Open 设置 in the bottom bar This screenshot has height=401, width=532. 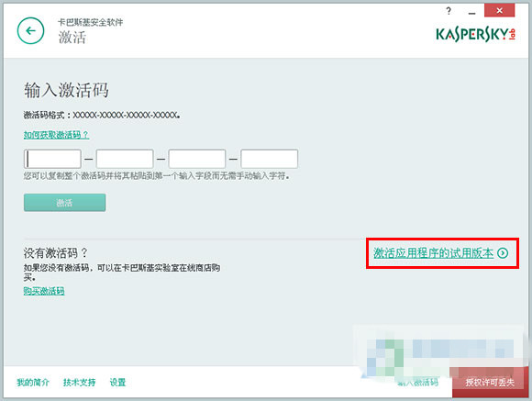117,383
